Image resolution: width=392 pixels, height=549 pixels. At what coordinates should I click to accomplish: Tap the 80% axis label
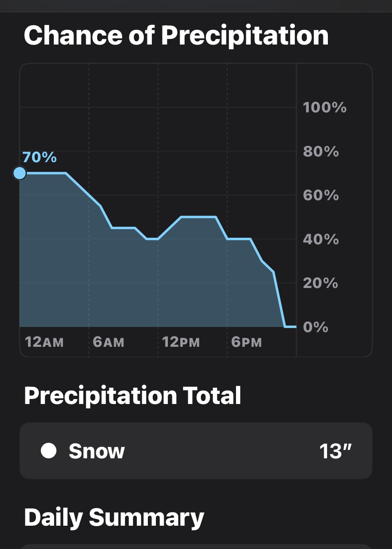click(x=321, y=152)
